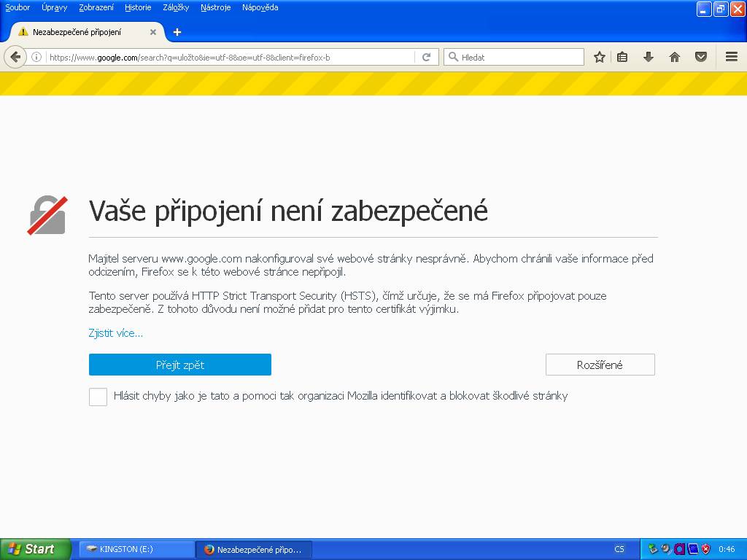Go back with the back arrow button

pyautogui.click(x=15, y=57)
